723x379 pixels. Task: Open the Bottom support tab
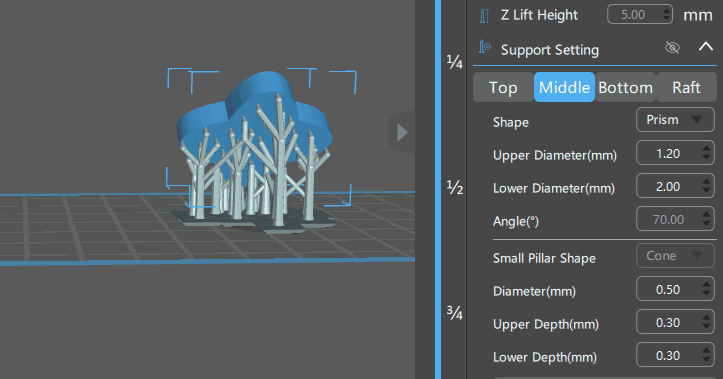626,87
